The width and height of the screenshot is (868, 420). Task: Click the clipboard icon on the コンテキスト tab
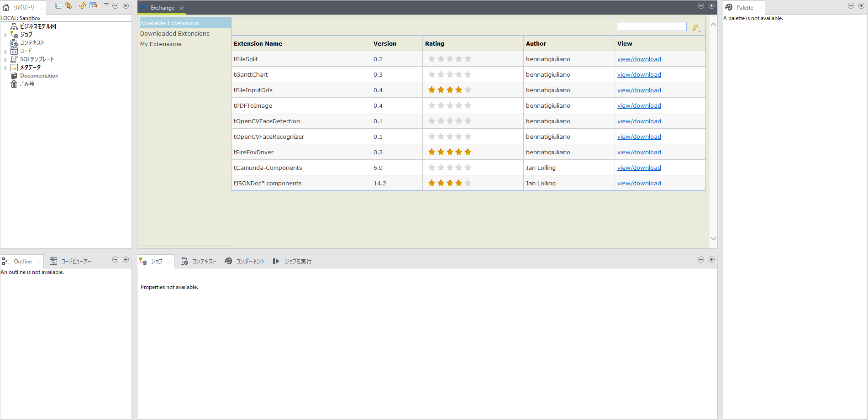(x=184, y=261)
